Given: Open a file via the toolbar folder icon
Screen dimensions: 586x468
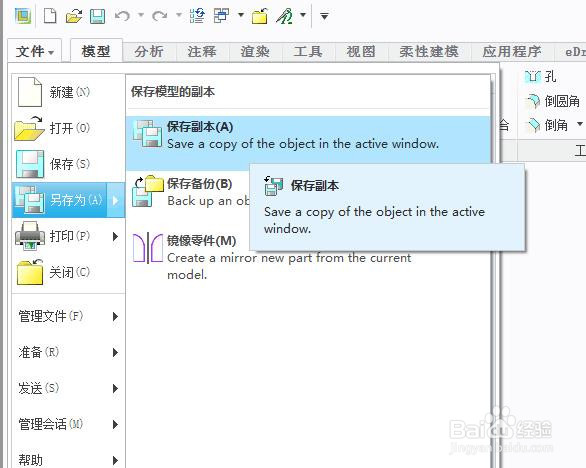Looking at the screenshot, I should click(x=74, y=16).
